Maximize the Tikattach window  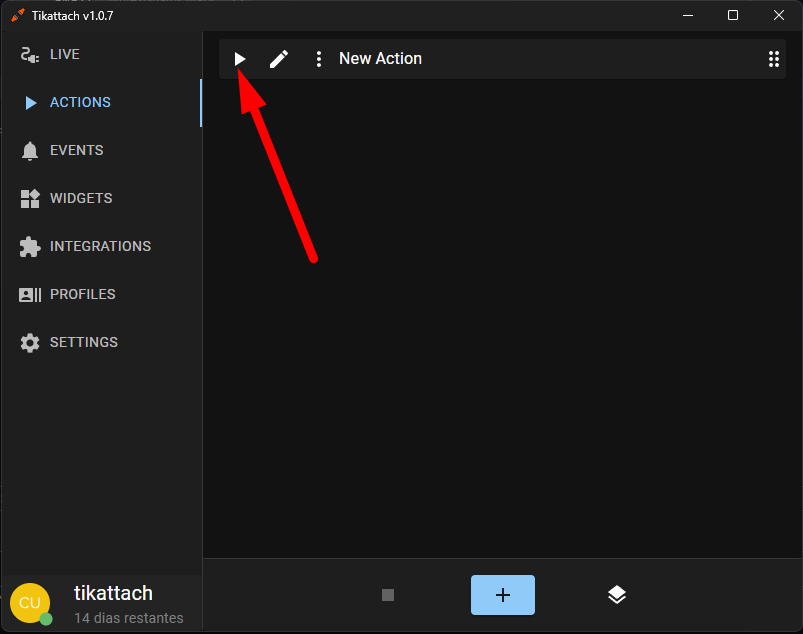click(x=733, y=15)
